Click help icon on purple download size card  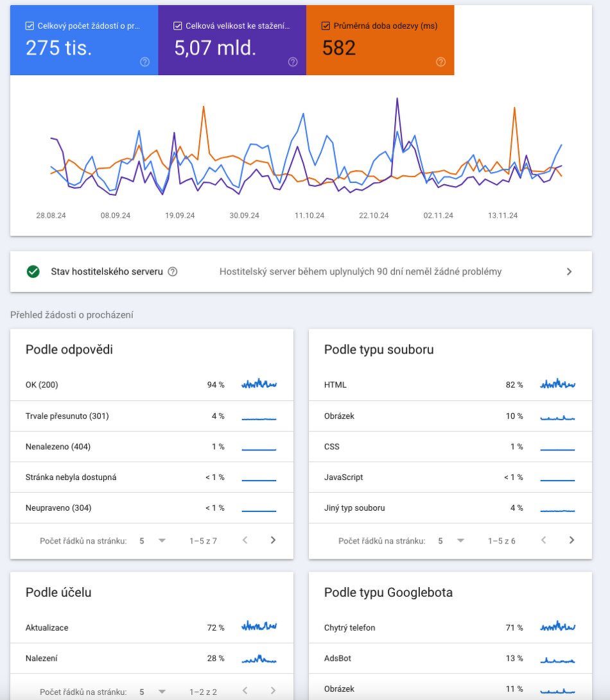[x=293, y=62]
